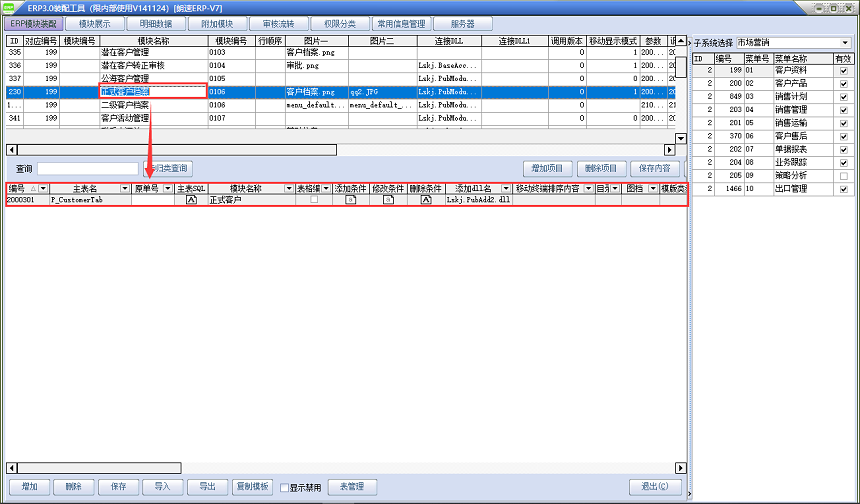Viewport: 860px width, 504px height.
Task: Open the 添加dll名 column filter dropdown
Action: point(506,188)
